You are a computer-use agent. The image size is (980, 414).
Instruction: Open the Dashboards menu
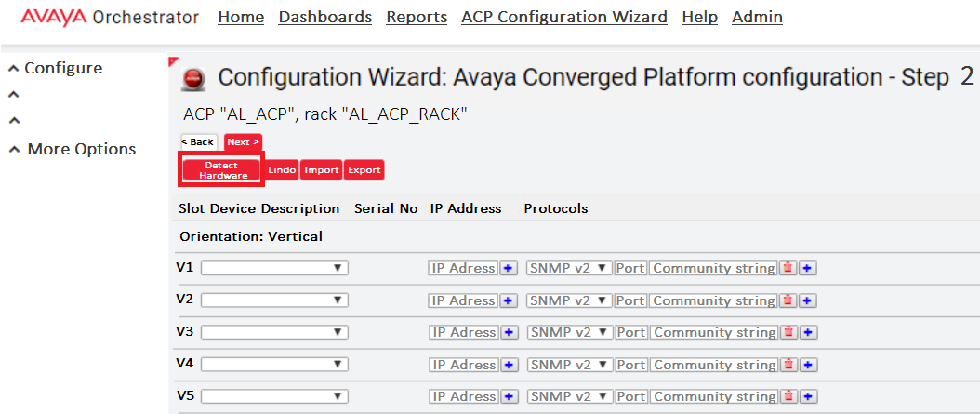(x=325, y=17)
